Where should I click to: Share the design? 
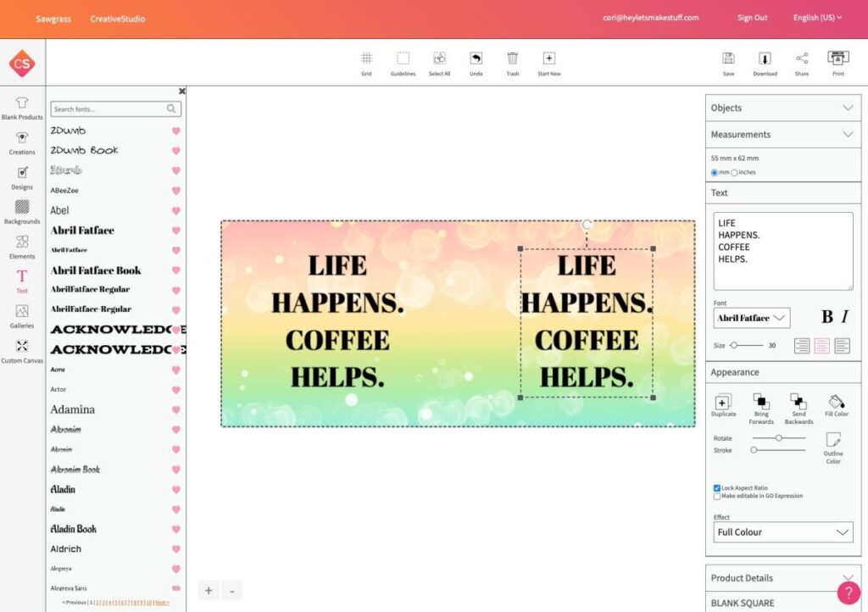pyautogui.click(x=802, y=63)
